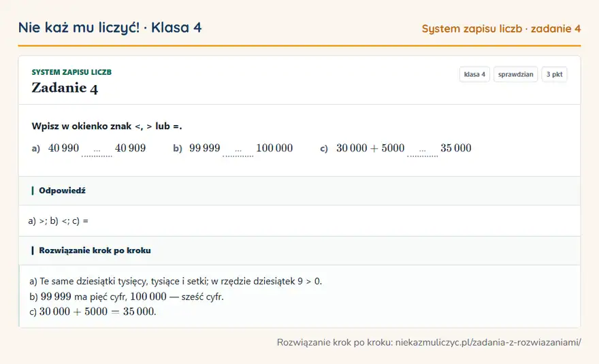Click the expression 30 000 + 5000 in part c

(x=370, y=148)
